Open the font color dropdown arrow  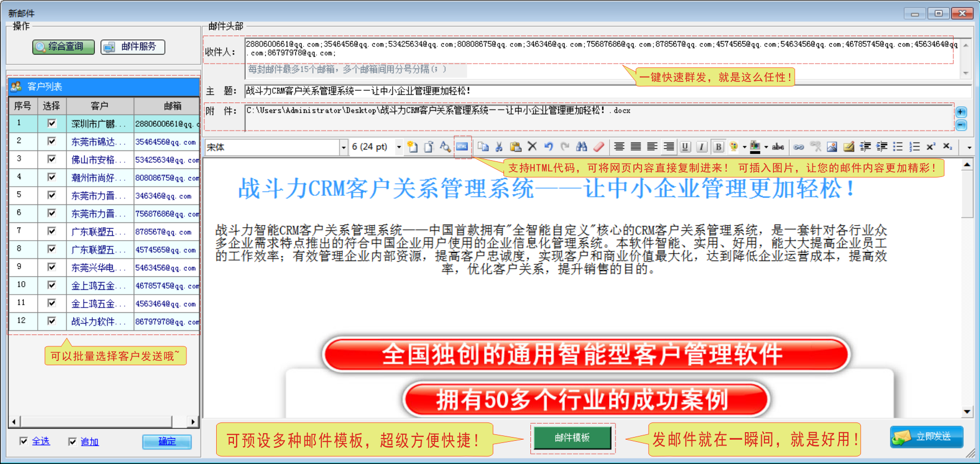[x=744, y=147]
